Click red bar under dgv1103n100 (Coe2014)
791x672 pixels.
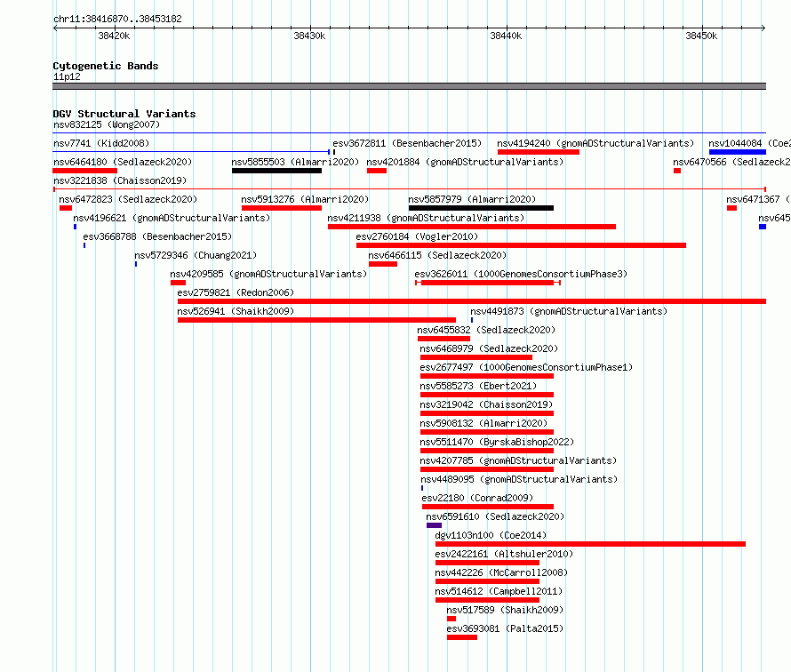click(590, 544)
